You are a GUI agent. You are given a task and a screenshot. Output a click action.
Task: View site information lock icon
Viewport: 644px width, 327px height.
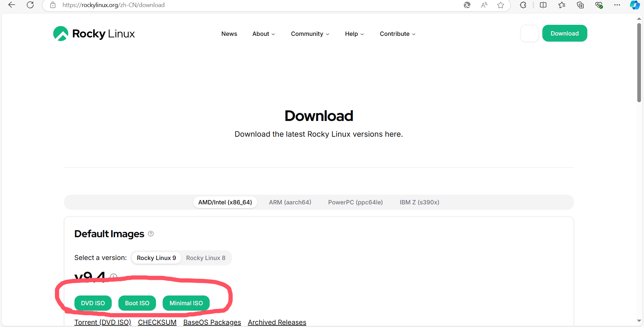[x=53, y=5]
